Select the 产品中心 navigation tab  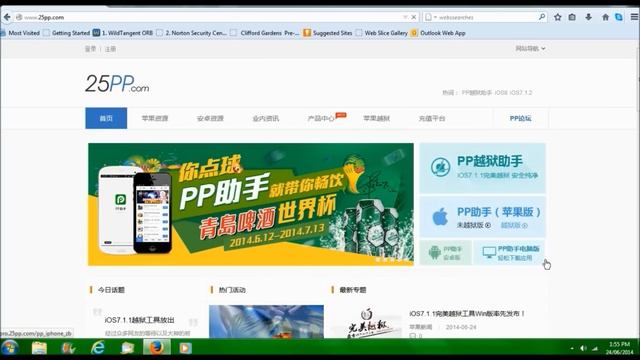click(321, 118)
